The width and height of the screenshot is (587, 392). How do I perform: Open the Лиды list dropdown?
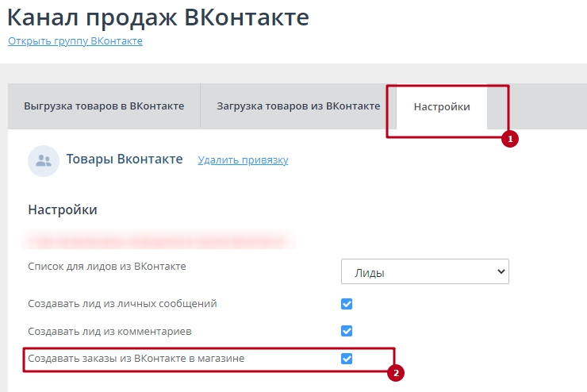coord(424,271)
